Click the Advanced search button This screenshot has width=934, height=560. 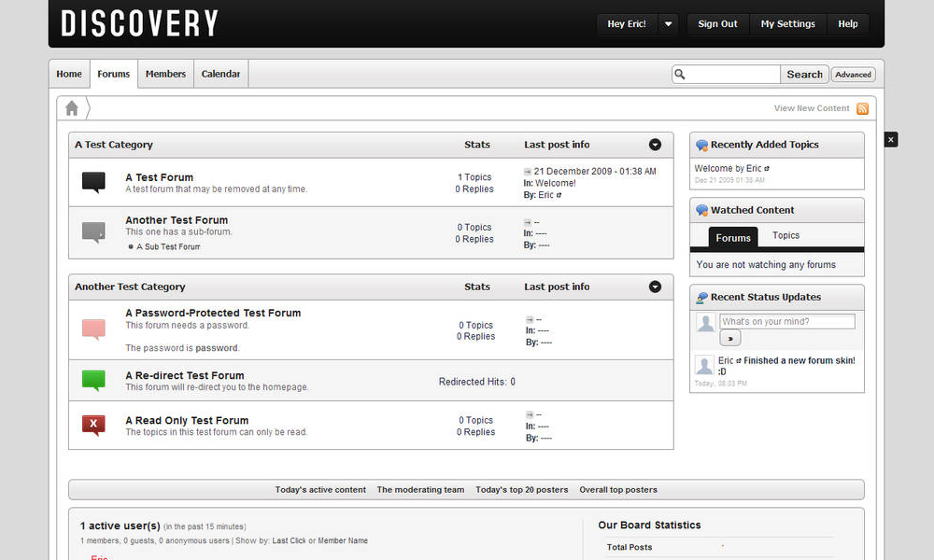pyautogui.click(x=853, y=75)
